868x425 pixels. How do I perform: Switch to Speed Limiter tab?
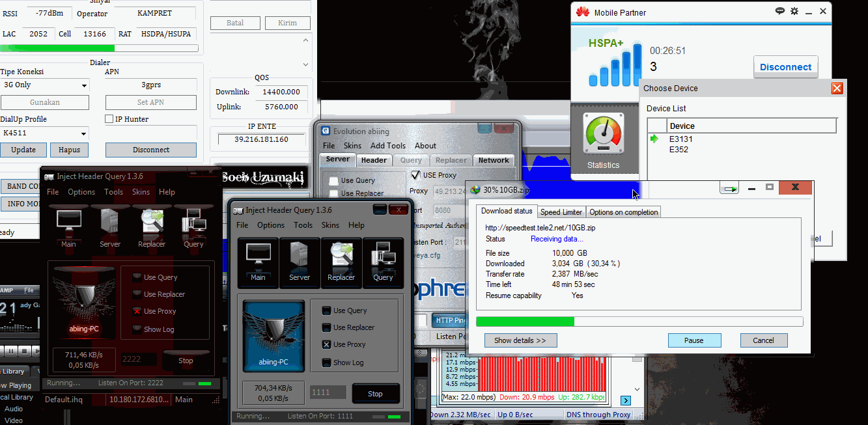[561, 212]
